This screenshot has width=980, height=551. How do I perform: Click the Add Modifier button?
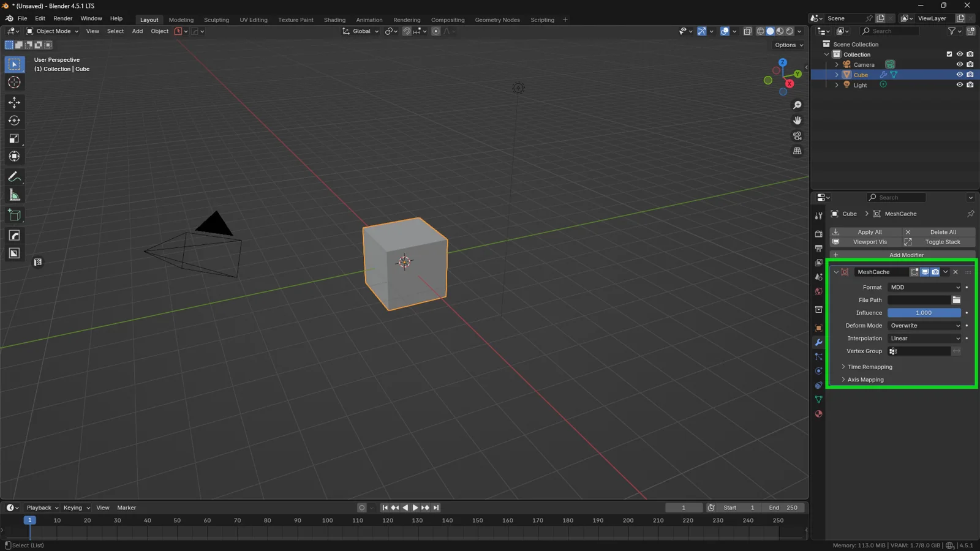902,255
